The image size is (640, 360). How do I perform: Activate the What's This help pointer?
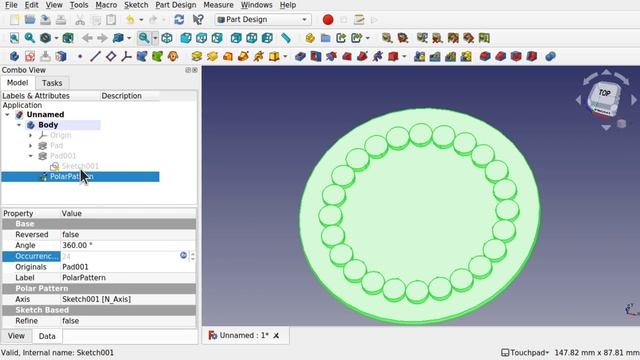click(198, 20)
